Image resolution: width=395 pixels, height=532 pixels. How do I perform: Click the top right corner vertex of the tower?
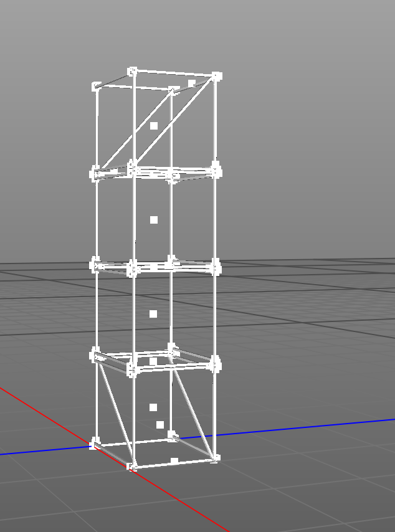[x=217, y=76]
